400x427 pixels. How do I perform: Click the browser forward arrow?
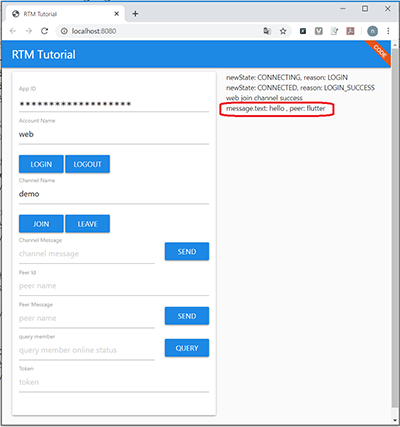click(x=29, y=31)
